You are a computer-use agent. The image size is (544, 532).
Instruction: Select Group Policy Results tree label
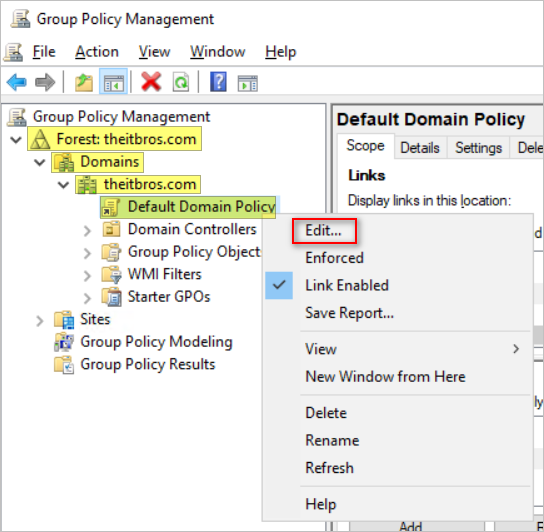coord(148,365)
